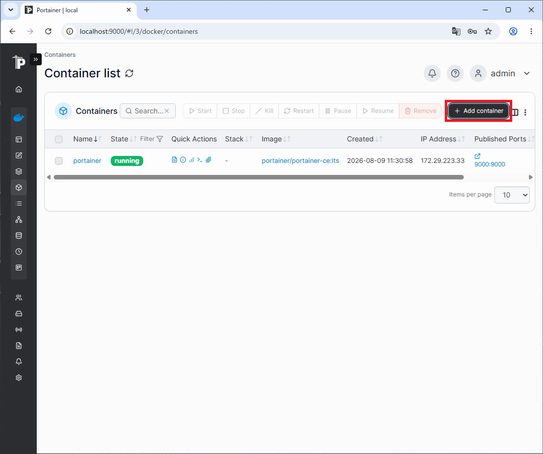Screen dimensions: 543x454
Task: Open the notifications bell in header
Action: tap(432, 73)
